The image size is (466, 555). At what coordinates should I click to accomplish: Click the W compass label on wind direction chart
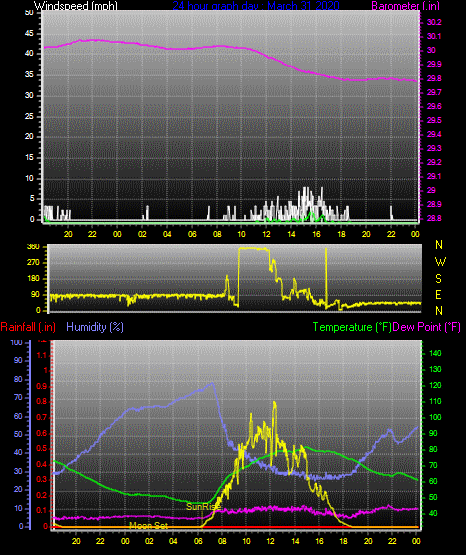click(x=440, y=262)
